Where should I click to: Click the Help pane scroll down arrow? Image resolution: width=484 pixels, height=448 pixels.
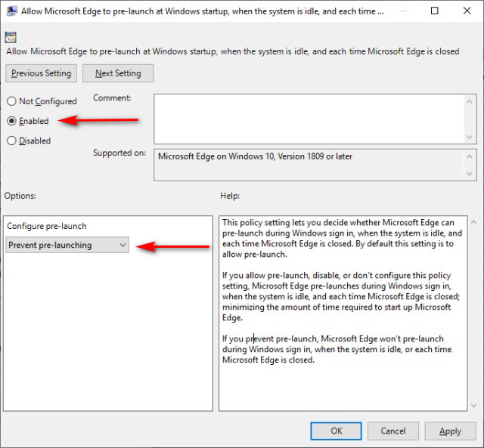474,406
